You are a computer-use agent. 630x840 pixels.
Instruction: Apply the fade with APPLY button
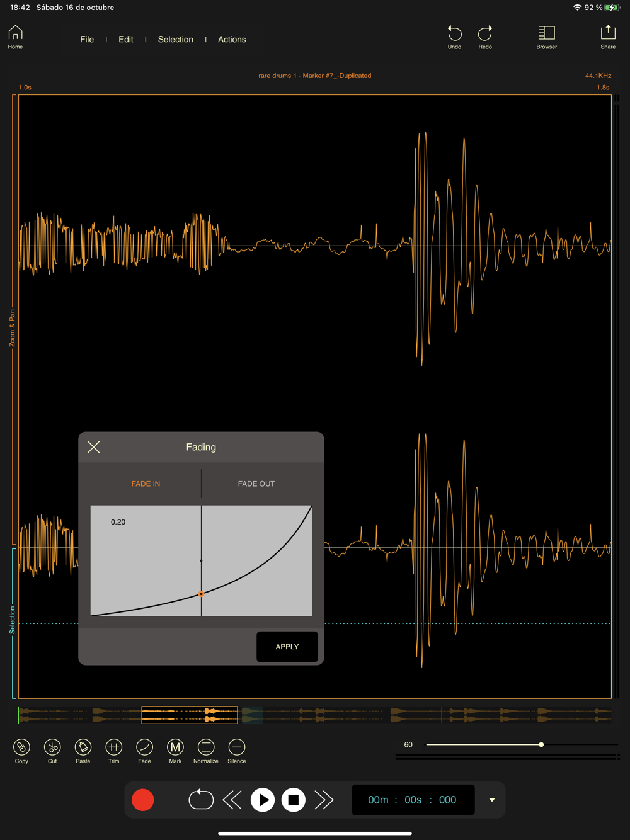pos(287,647)
